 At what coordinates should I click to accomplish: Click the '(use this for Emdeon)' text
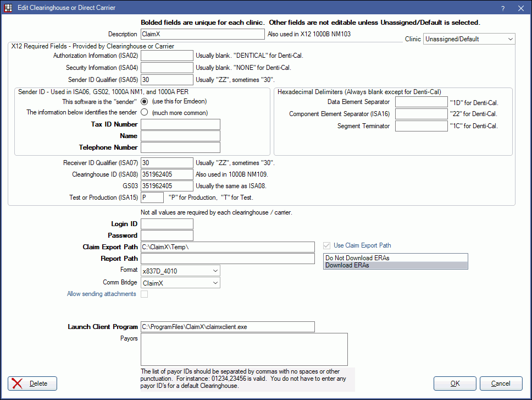click(180, 101)
